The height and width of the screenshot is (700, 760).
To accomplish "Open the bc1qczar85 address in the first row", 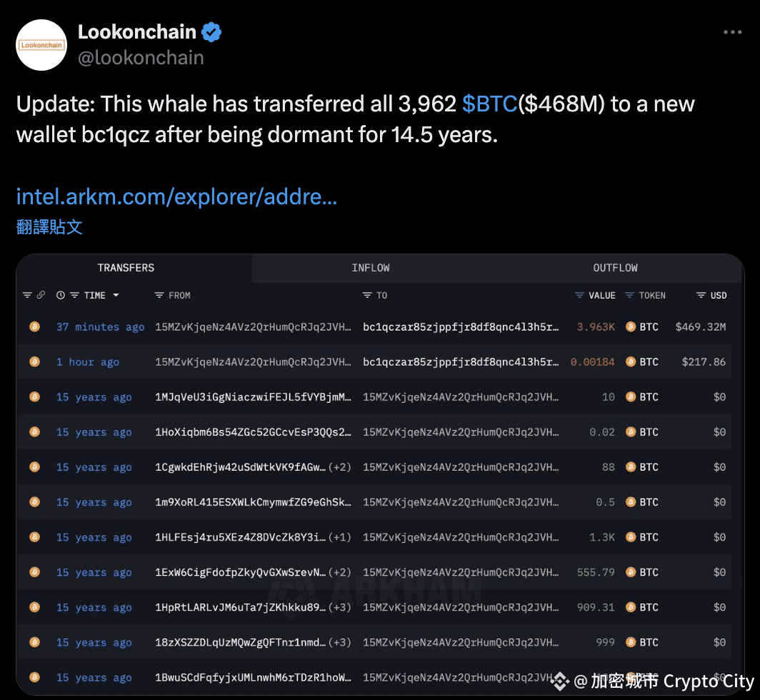I will pos(461,326).
